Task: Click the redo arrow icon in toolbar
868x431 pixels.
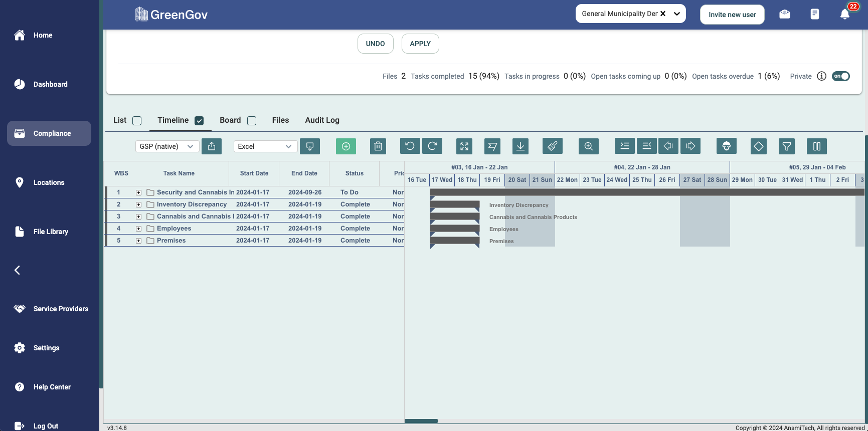Action: (x=432, y=146)
